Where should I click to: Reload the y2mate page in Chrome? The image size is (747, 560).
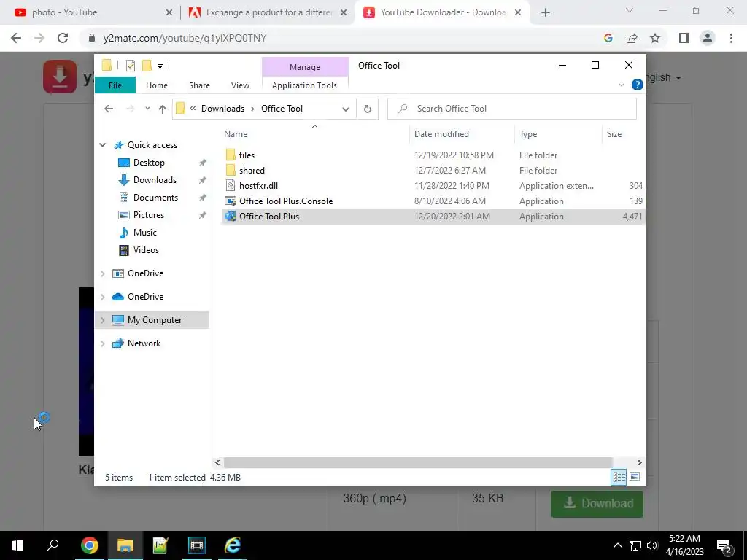(63, 38)
